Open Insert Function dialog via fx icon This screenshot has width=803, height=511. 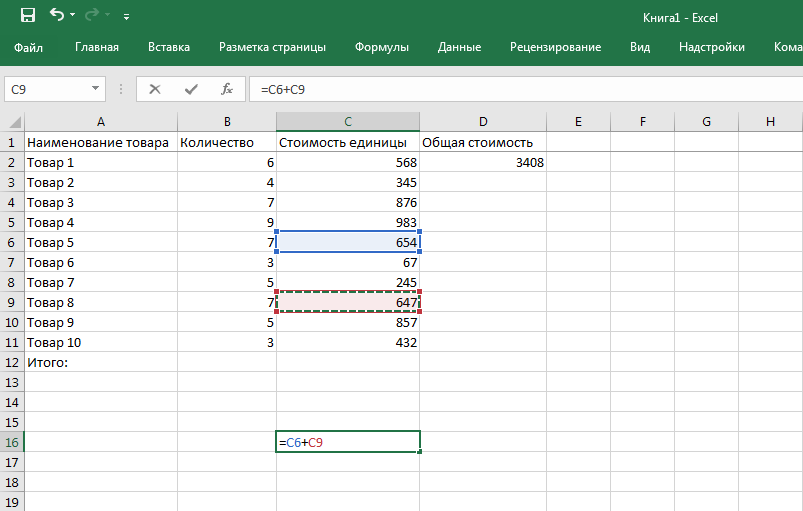pos(227,89)
